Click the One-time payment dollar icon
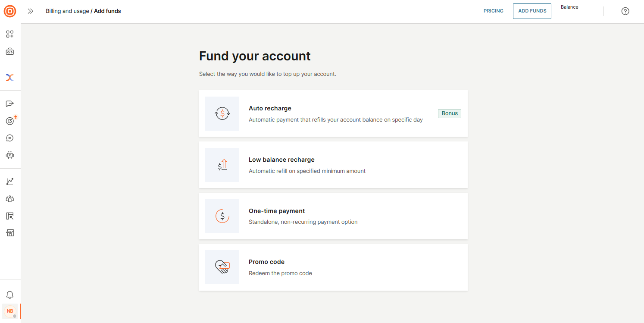This screenshot has width=644, height=323. pyautogui.click(x=222, y=216)
